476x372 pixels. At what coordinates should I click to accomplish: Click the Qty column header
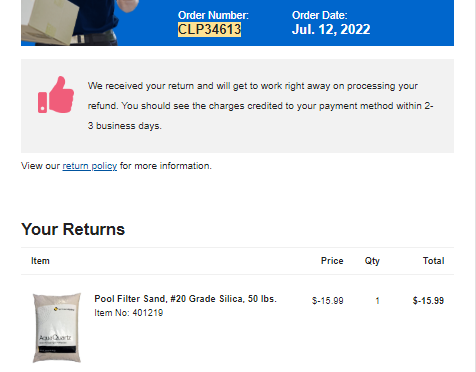(372, 261)
